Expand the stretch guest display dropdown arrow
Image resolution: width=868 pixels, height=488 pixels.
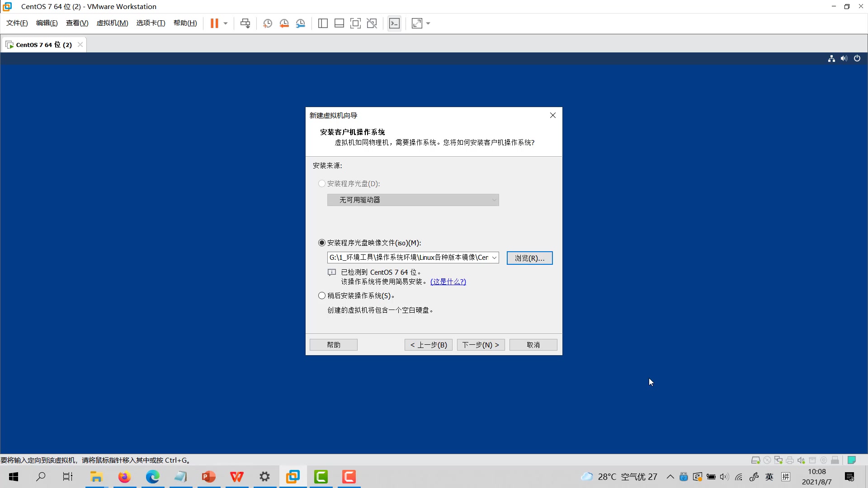(x=428, y=23)
